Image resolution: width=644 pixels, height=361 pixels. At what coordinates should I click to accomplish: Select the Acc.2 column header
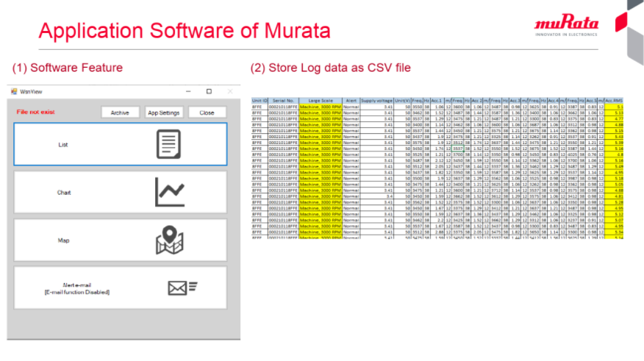(x=476, y=101)
